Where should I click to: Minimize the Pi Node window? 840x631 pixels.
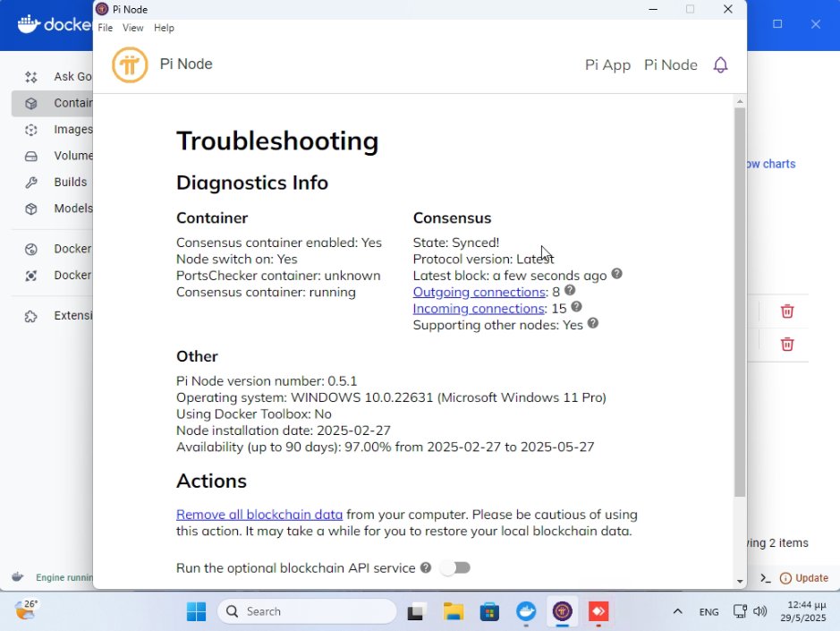coord(653,9)
